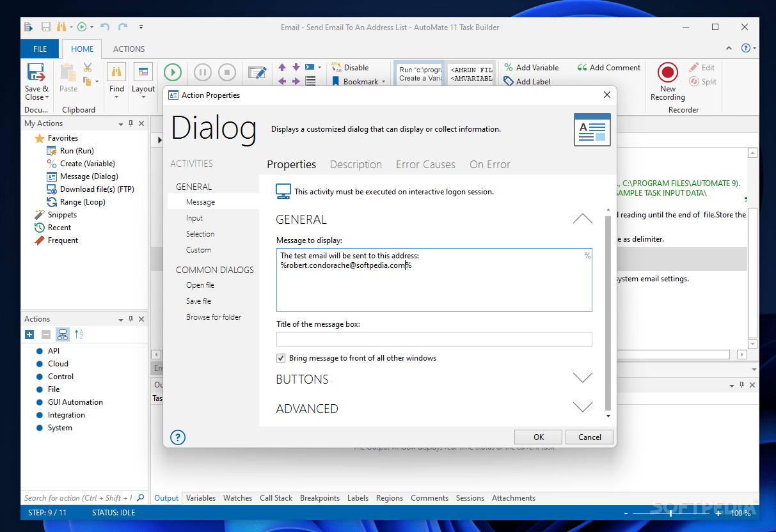Collapse the GENERAL section chevron
The image size is (776, 532).
point(583,219)
